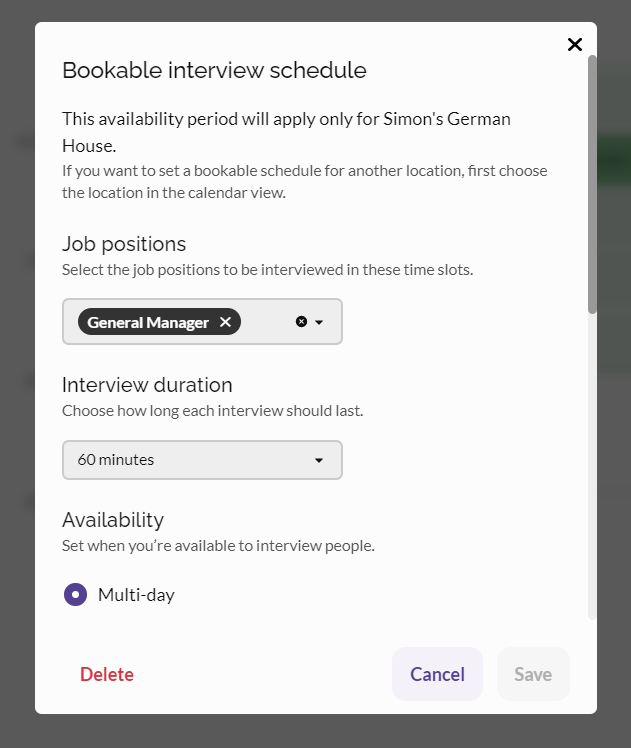Click the caret in the interview duration box
The width and height of the screenshot is (631, 748).
point(320,460)
